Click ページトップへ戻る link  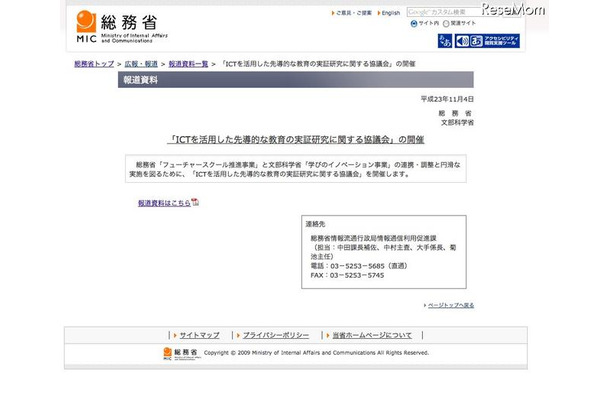(x=451, y=305)
